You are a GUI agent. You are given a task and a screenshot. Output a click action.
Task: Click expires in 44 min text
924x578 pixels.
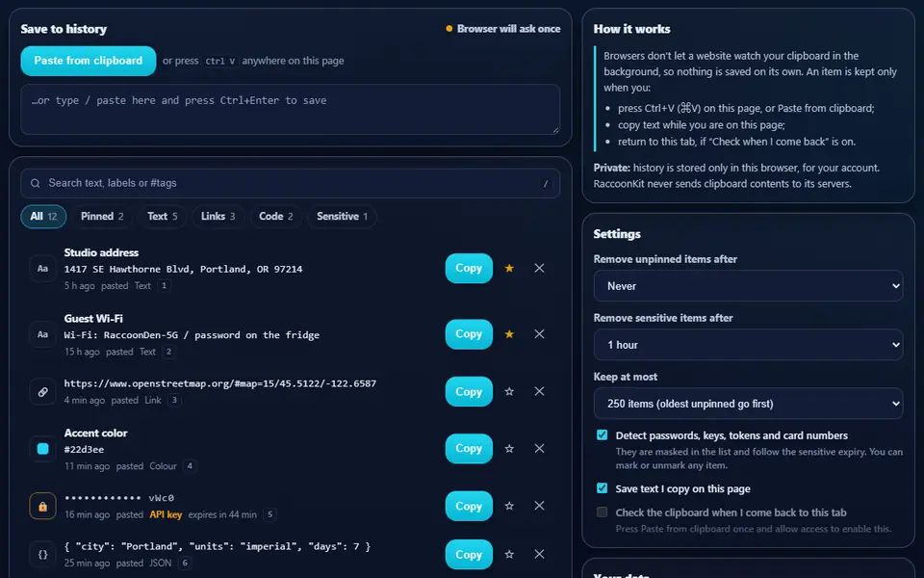click(x=222, y=514)
